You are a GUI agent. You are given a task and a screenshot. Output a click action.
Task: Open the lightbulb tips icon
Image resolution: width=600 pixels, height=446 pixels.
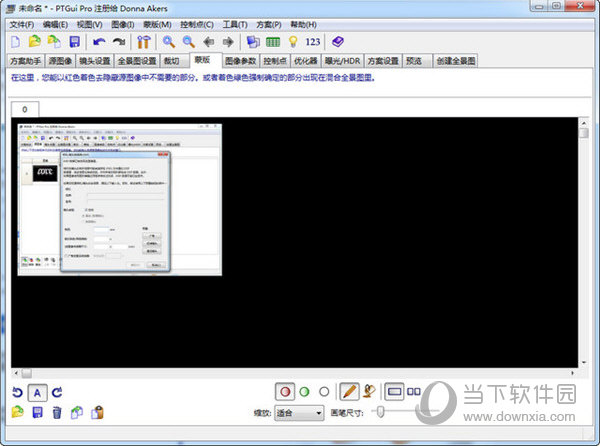[293, 42]
